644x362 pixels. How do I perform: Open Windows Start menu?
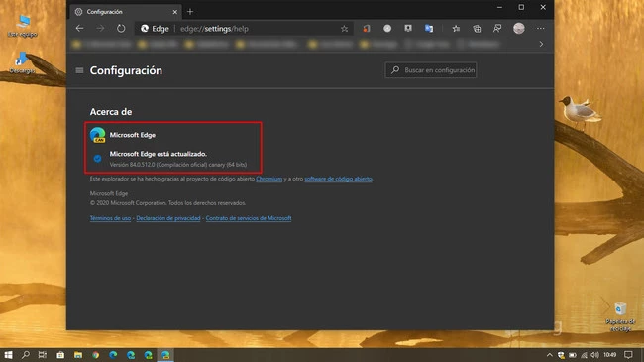click(8, 355)
